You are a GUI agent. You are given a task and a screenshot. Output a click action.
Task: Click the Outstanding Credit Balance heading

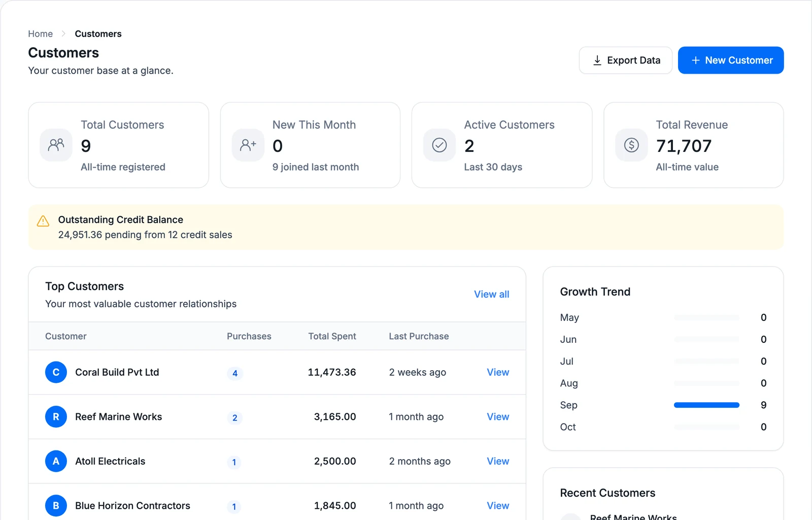121,220
